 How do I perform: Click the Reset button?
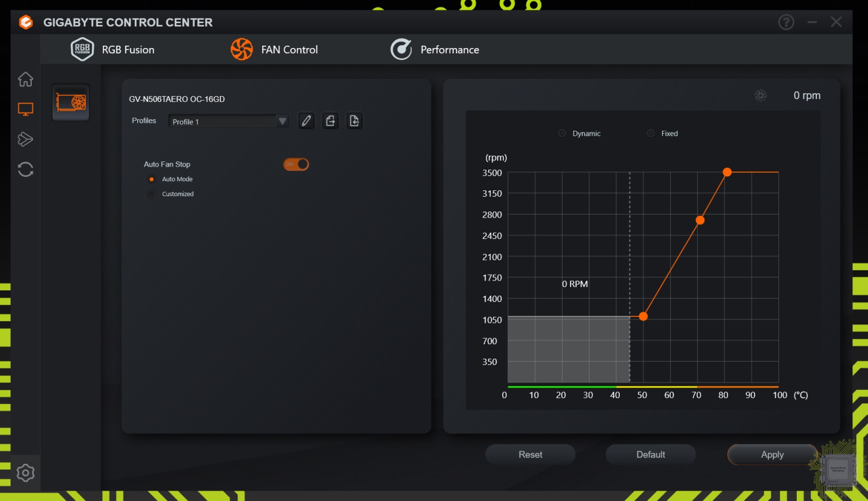(x=530, y=455)
